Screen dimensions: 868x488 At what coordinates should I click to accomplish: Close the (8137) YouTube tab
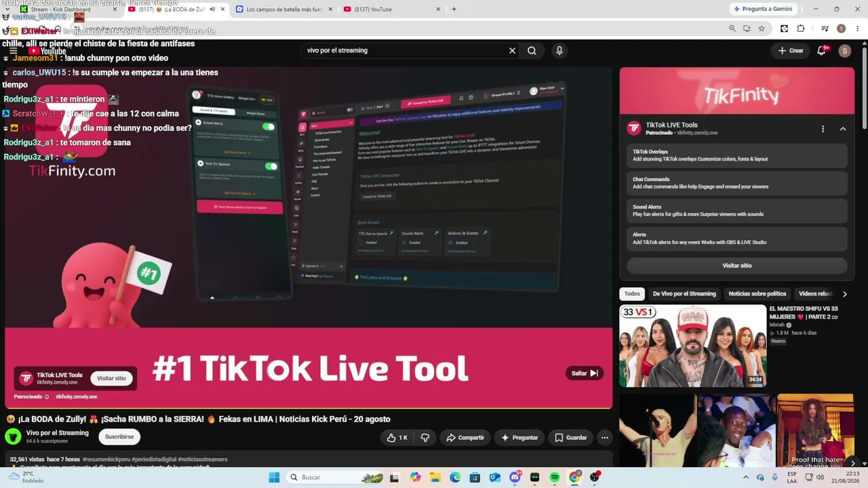438,9
